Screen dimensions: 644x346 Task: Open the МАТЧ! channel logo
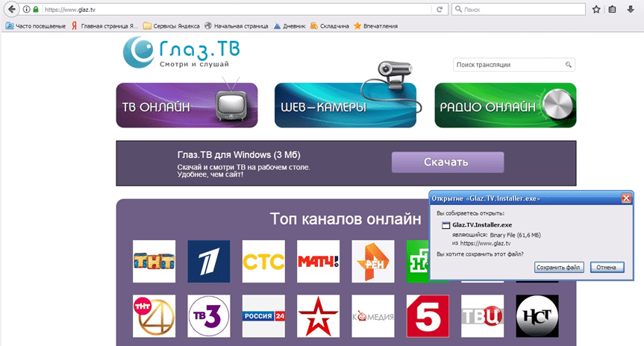click(319, 262)
